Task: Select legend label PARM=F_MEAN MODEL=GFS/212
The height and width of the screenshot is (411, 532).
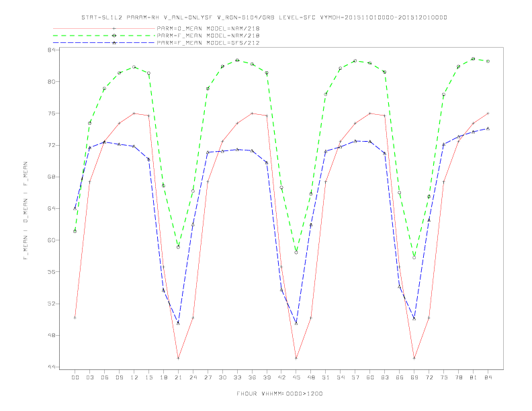Action: [208, 43]
